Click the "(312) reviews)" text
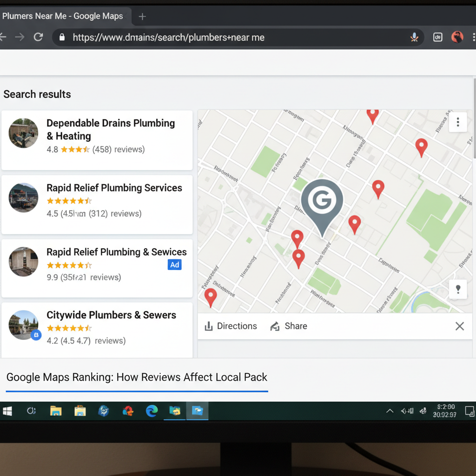Image resolution: width=476 pixels, height=476 pixels. (x=115, y=213)
